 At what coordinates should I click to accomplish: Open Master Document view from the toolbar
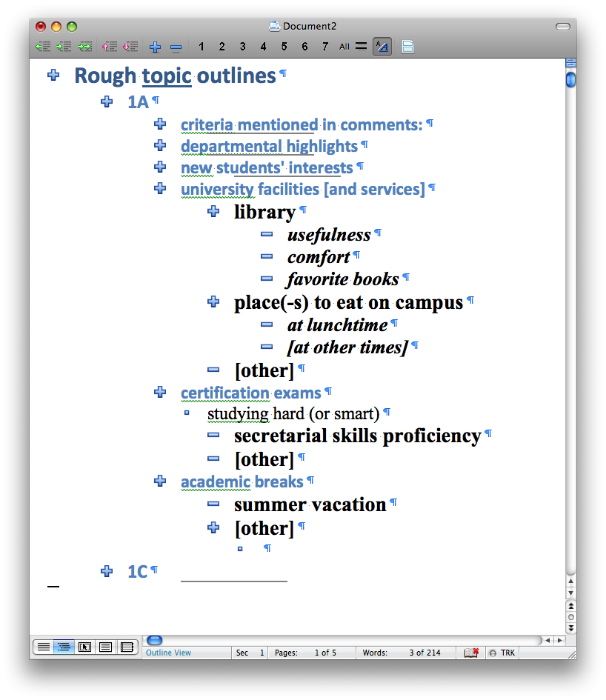[407, 46]
